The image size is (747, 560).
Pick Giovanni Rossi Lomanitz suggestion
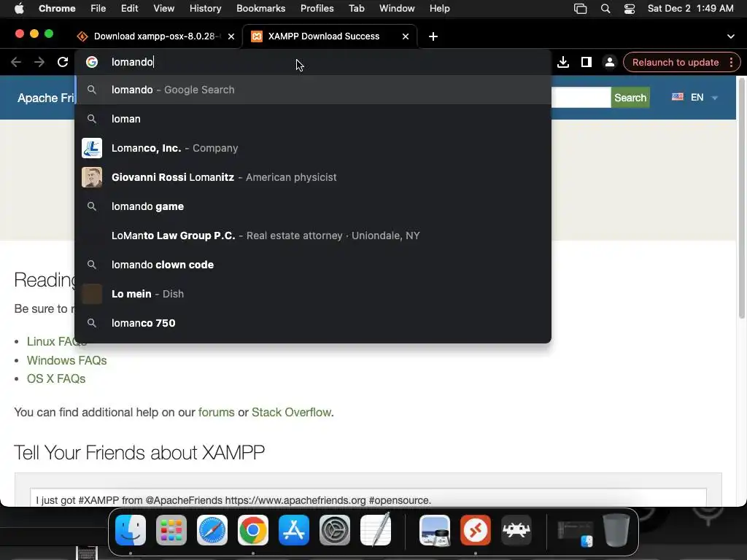pyautogui.click(x=313, y=177)
